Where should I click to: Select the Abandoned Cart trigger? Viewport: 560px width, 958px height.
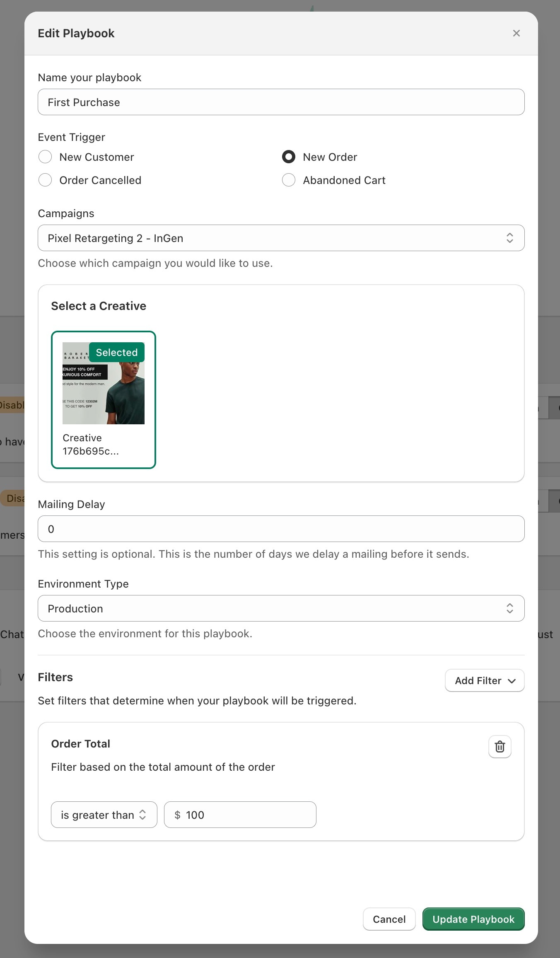289,180
